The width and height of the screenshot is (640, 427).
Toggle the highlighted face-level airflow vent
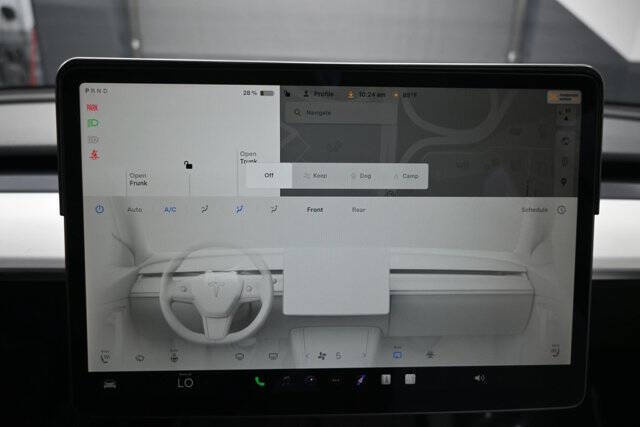(239, 210)
